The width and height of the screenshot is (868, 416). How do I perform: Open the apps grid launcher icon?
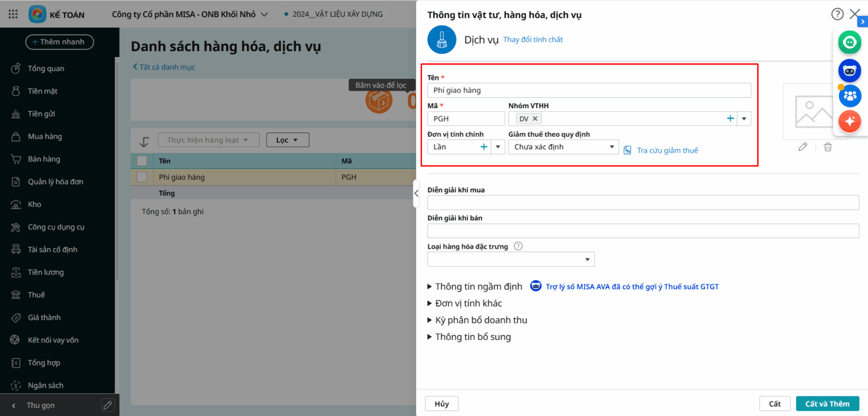point(13,14)
